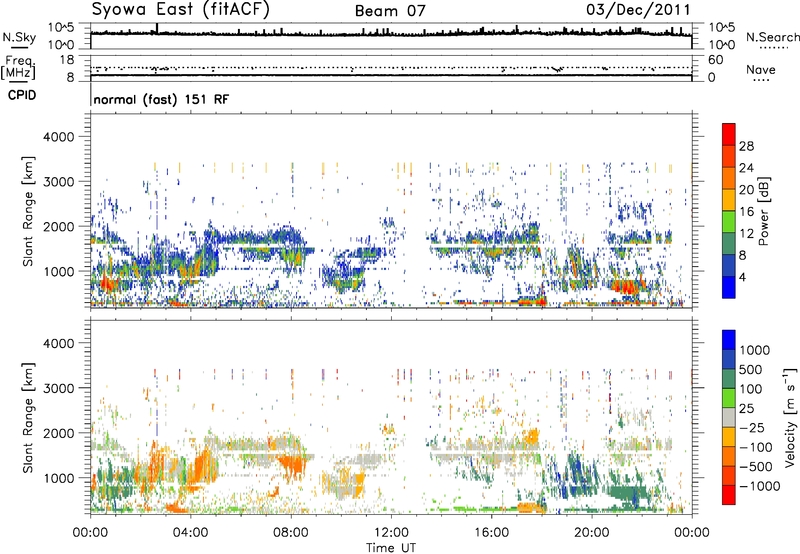800x554 pixels.
Task: Select the 'Freq. [MHz]' axis label
Action: (18, 68)
